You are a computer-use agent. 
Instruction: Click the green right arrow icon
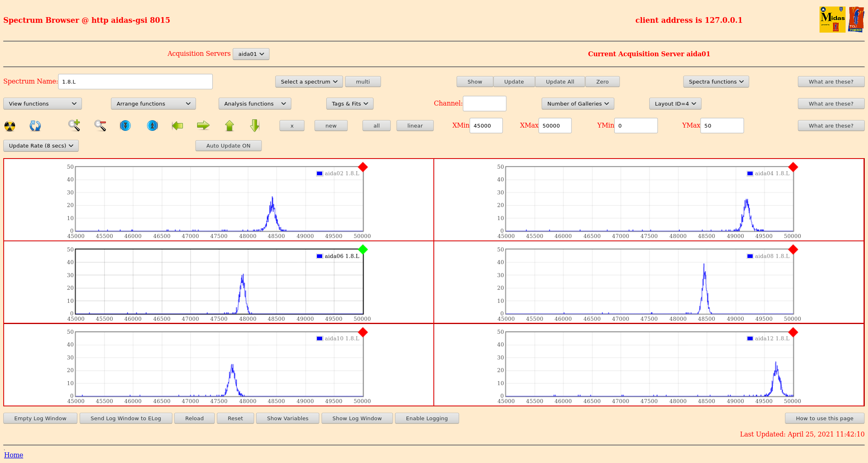(203, 126)
